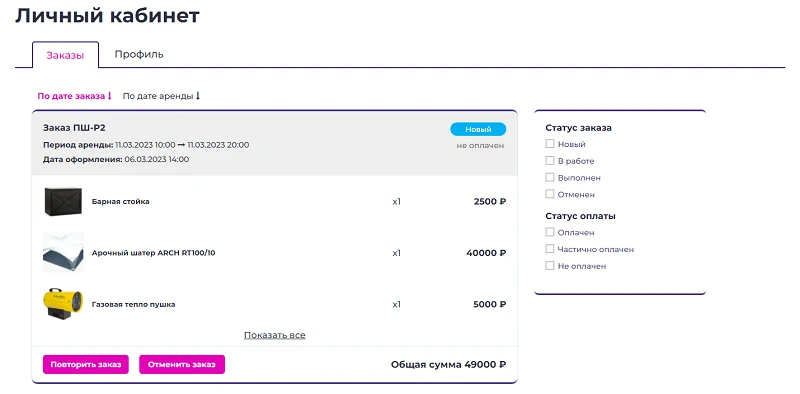The width and height of the screenshot is (800, 394).
Task: Tick the Новый order status checkbox
Action: point(549,144)
